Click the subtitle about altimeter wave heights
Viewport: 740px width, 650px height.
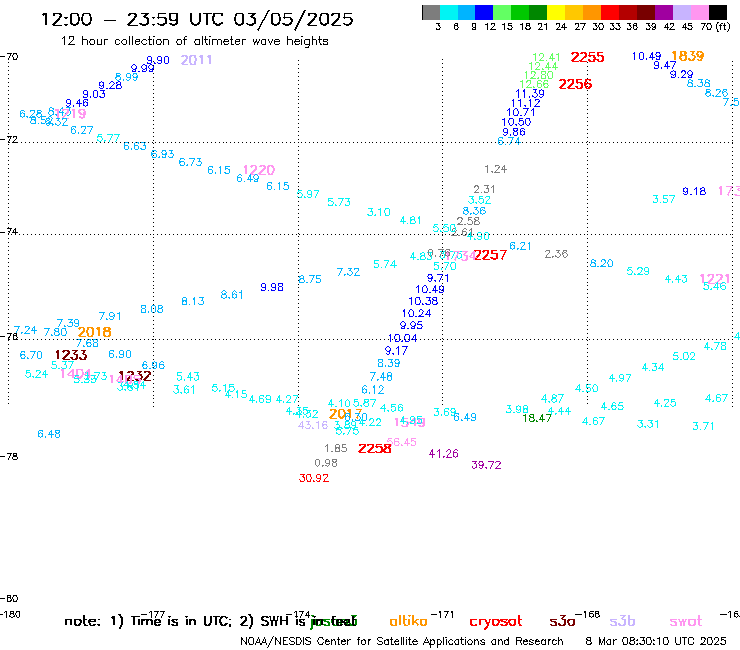point(194,41)
